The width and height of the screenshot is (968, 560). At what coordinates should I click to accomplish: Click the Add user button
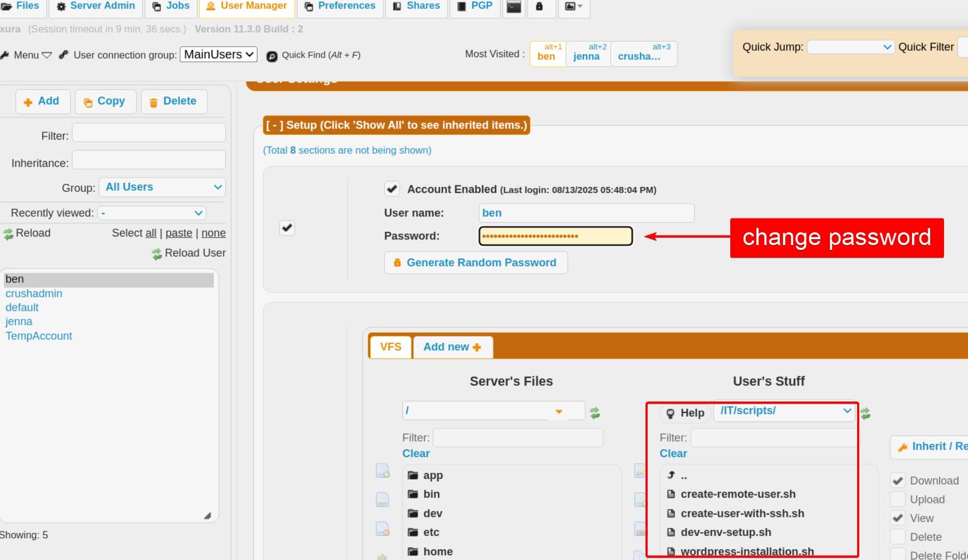(x=43, y=101)
